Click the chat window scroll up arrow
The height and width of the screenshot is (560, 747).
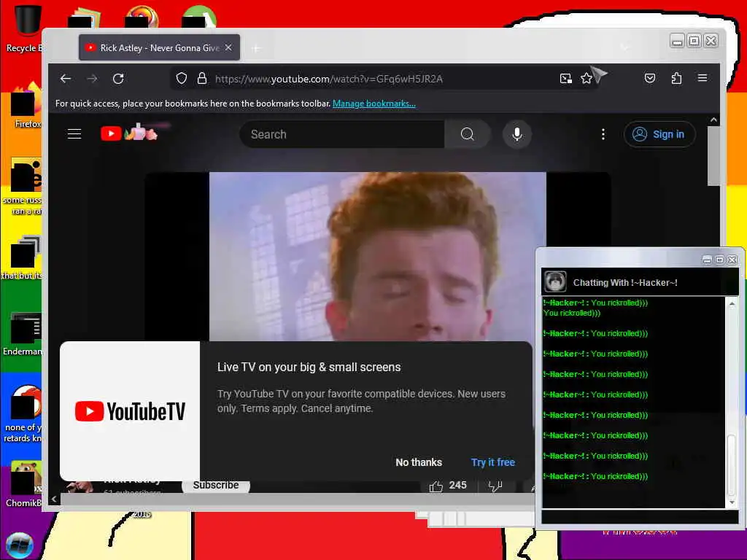[732, 303]
